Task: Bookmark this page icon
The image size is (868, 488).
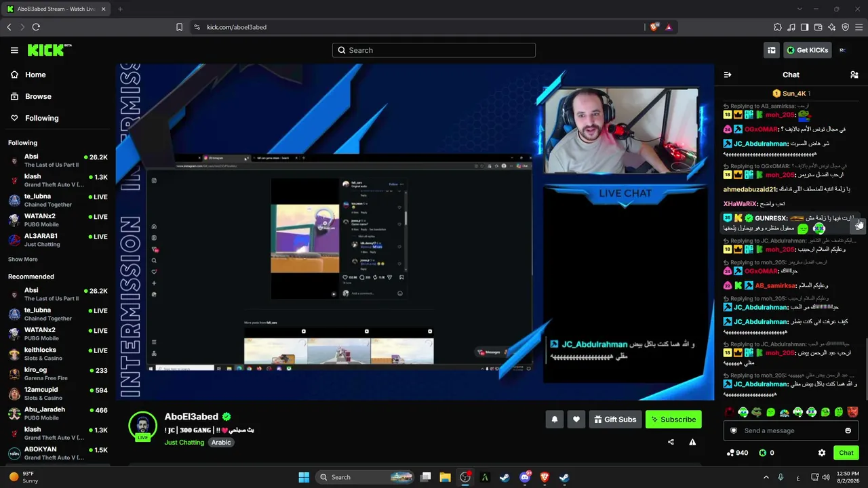Action: (x=179, y=27)
